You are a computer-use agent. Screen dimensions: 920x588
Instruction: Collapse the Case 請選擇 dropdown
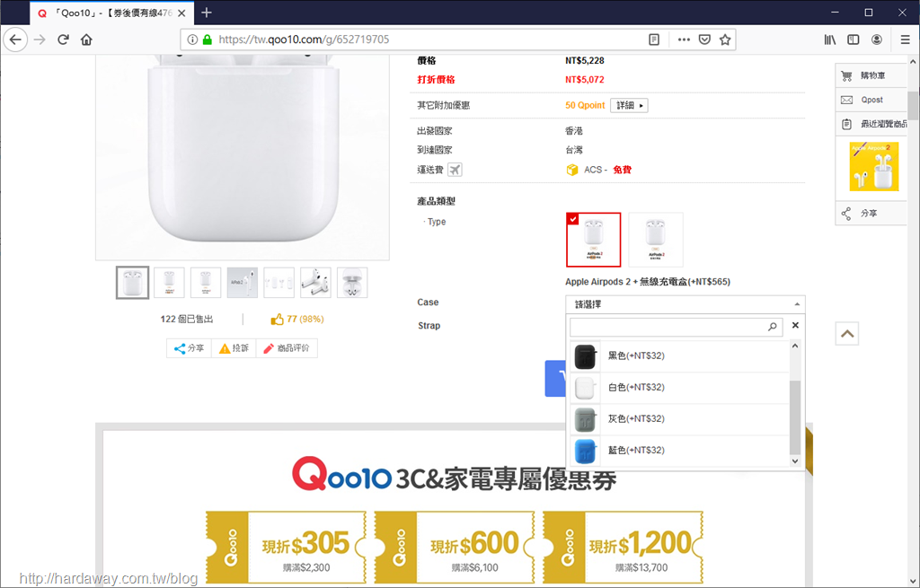[x=685, y=304]
